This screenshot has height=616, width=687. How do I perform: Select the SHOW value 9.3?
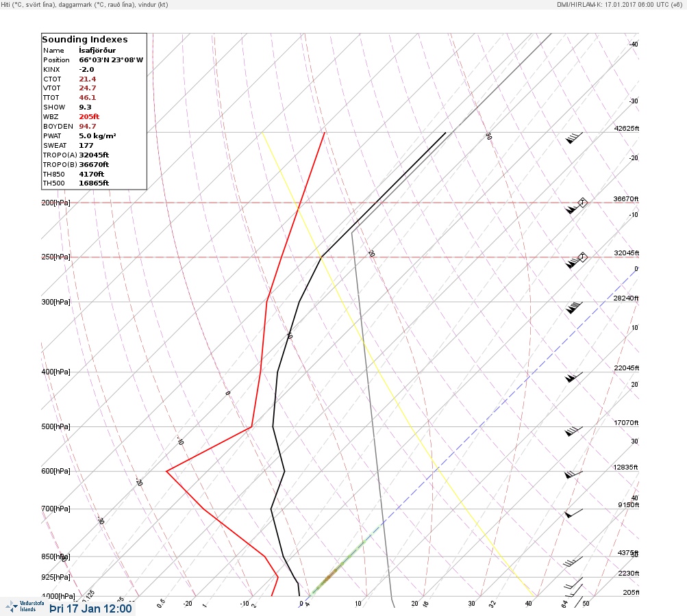85,107
